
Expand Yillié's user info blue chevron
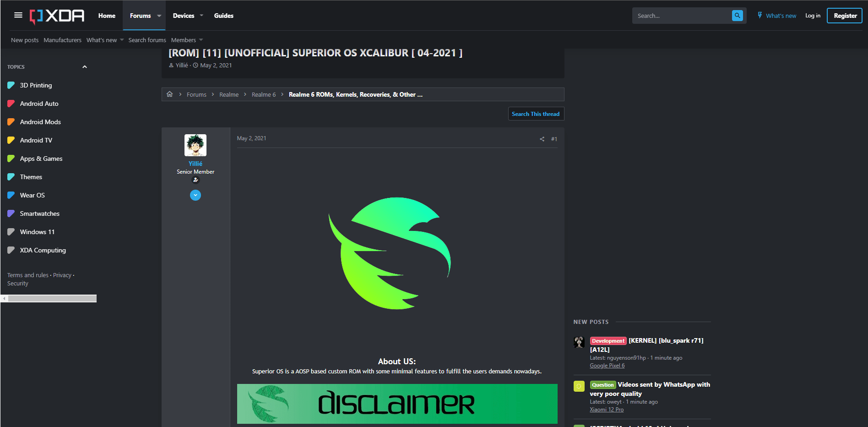195,195
